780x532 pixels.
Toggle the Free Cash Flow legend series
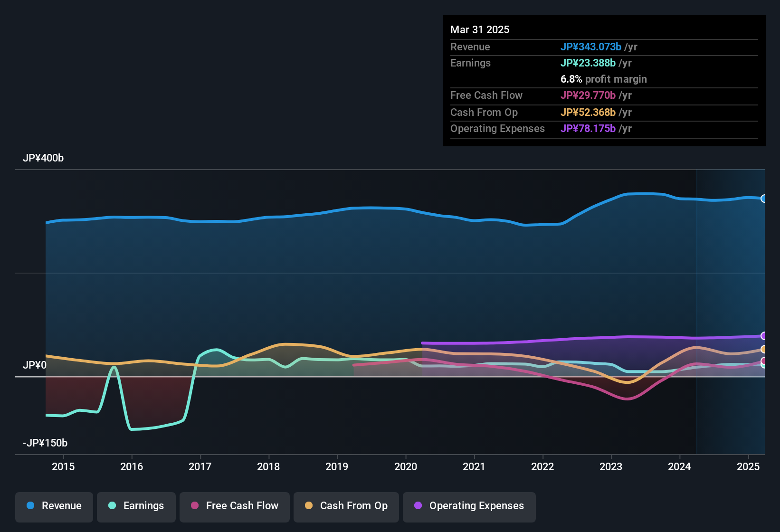[x=235, y=506]
